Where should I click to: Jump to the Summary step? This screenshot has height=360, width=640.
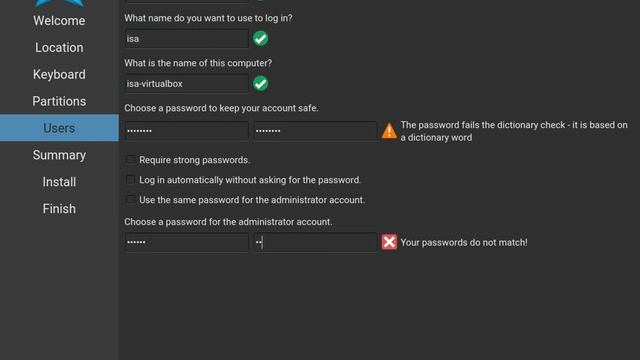tap(59, 155)
